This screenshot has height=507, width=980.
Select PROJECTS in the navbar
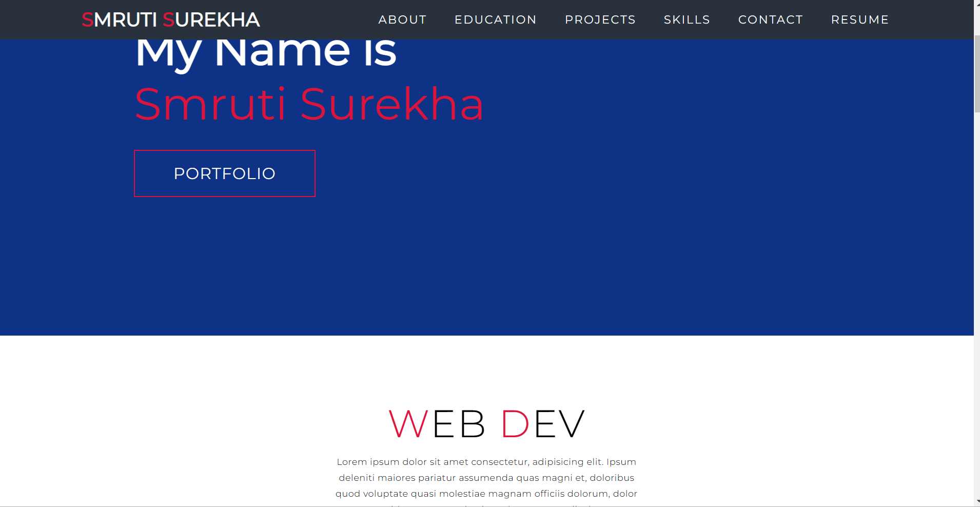(600, 20)
